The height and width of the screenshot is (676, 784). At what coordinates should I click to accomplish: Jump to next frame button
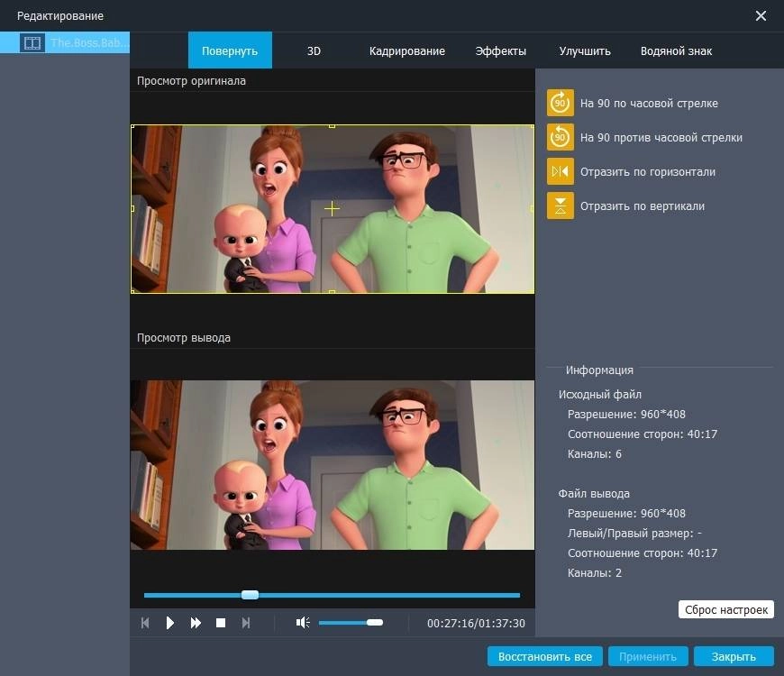[245, 623]
